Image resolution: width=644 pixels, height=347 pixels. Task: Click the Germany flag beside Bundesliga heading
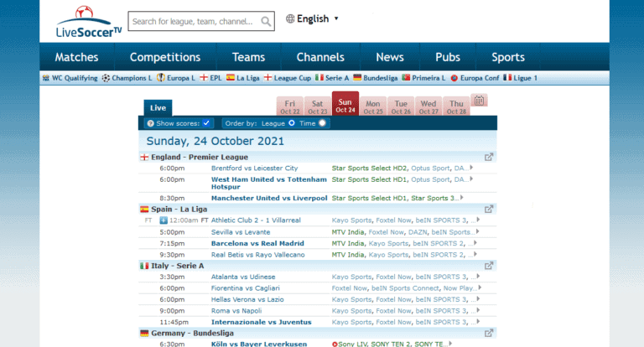144,334
